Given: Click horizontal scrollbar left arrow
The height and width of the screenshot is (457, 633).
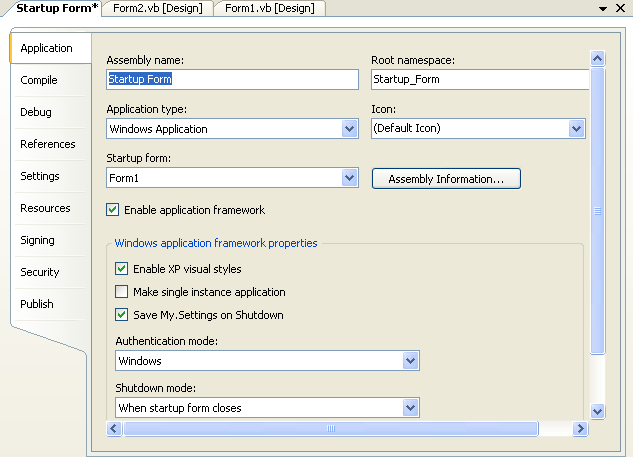Looking at the screenshot, I should [x=114, y=428].
